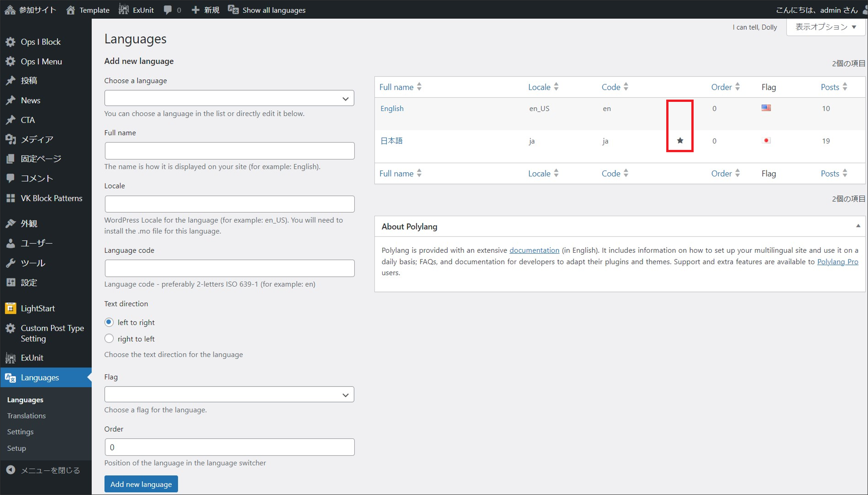
Task: Click the Show all languages translate icon
Action: (233, 10)
